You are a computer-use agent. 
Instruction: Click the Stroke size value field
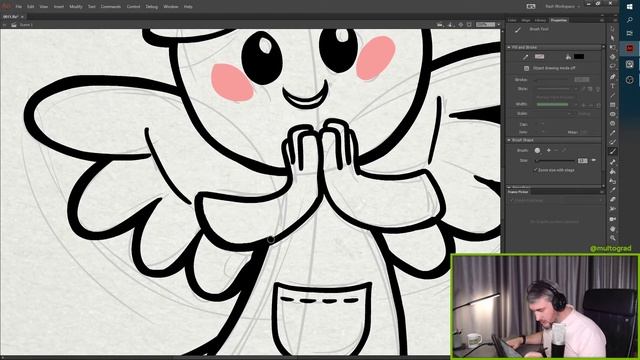click(x=582, y=80)
